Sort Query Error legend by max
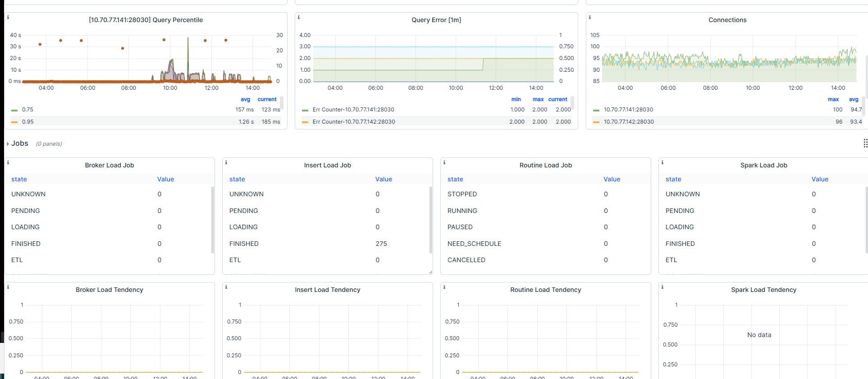This screenshot has height=379, width=868. [538, 99]
